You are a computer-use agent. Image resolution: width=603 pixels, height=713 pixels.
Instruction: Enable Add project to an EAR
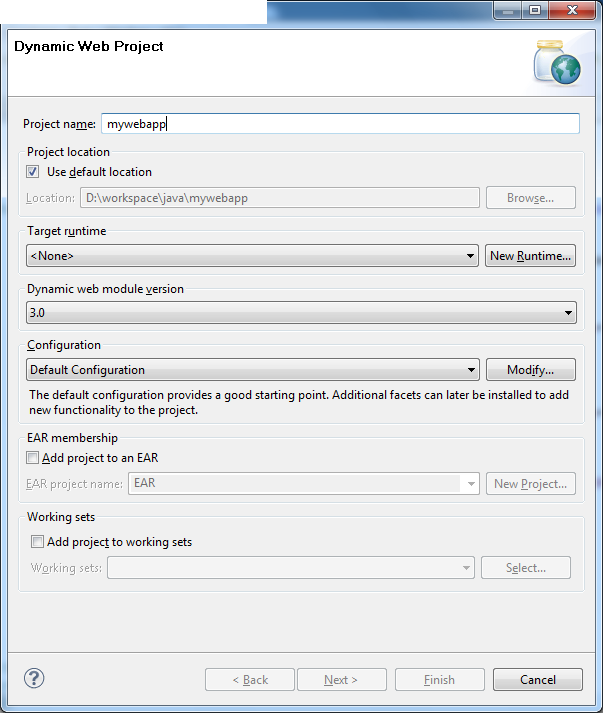(x=32, y=457)
